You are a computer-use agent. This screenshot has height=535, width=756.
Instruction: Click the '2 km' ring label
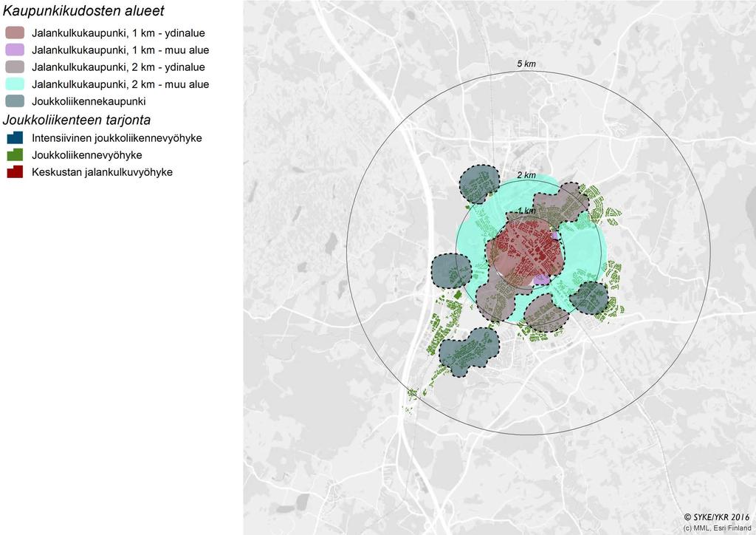coord(526,175)
